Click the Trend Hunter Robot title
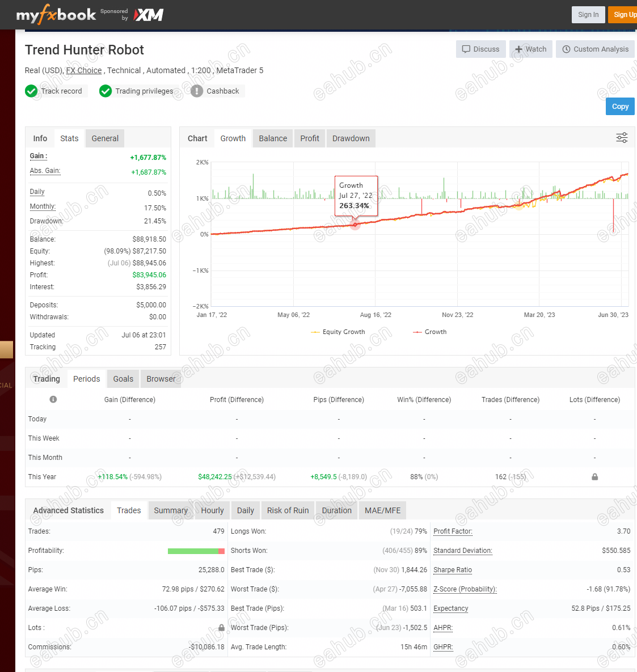Image resolution: width=637 pixels, height=672 pixels. (85, 50)
